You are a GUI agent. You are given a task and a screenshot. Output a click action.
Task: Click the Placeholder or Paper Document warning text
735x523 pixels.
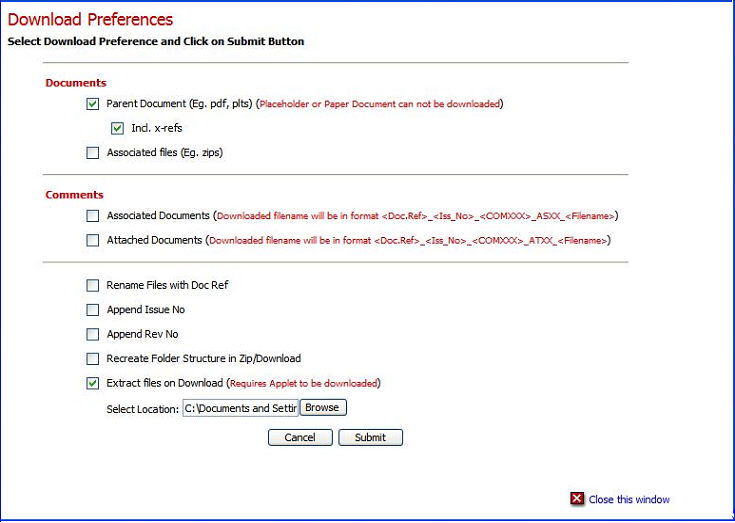[380, 104]
